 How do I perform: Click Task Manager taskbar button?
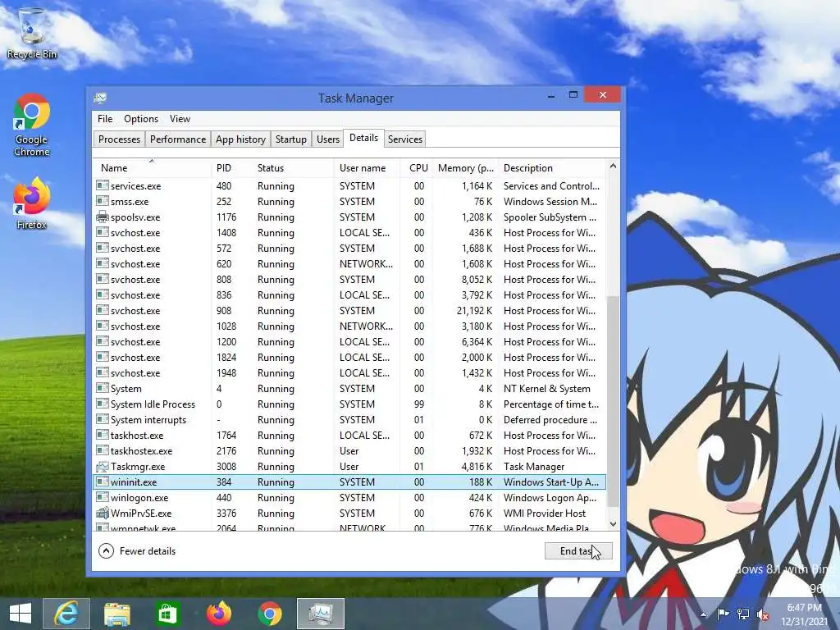click(x=321, y=614)
